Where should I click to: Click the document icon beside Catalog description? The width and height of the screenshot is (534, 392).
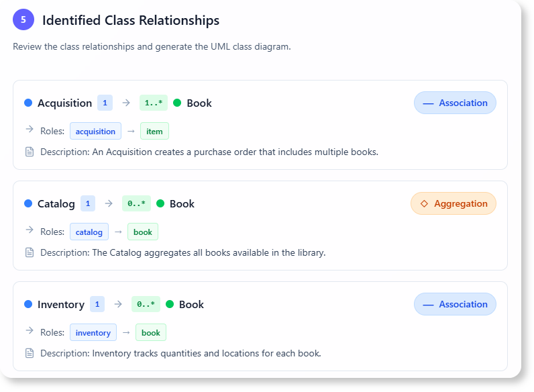[30, 252]
